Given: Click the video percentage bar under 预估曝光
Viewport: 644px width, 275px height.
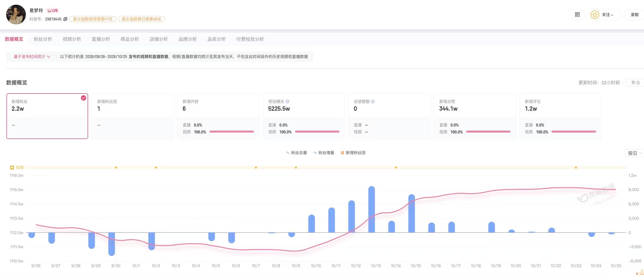Looking at the screenshot, I should tap(317, 132).
